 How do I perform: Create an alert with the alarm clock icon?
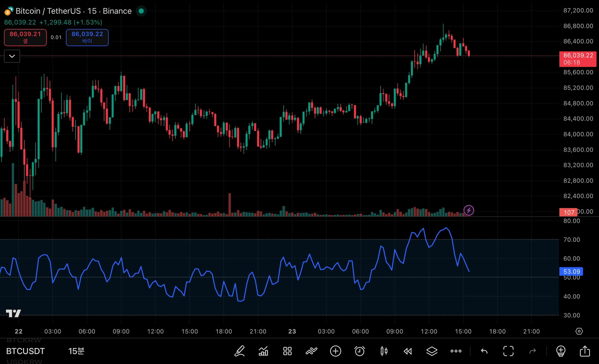click(360, 351)
